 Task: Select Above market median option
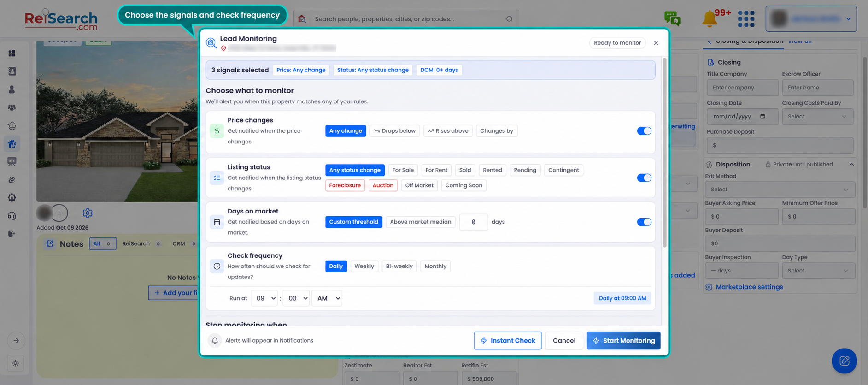(x=421, y=222)
